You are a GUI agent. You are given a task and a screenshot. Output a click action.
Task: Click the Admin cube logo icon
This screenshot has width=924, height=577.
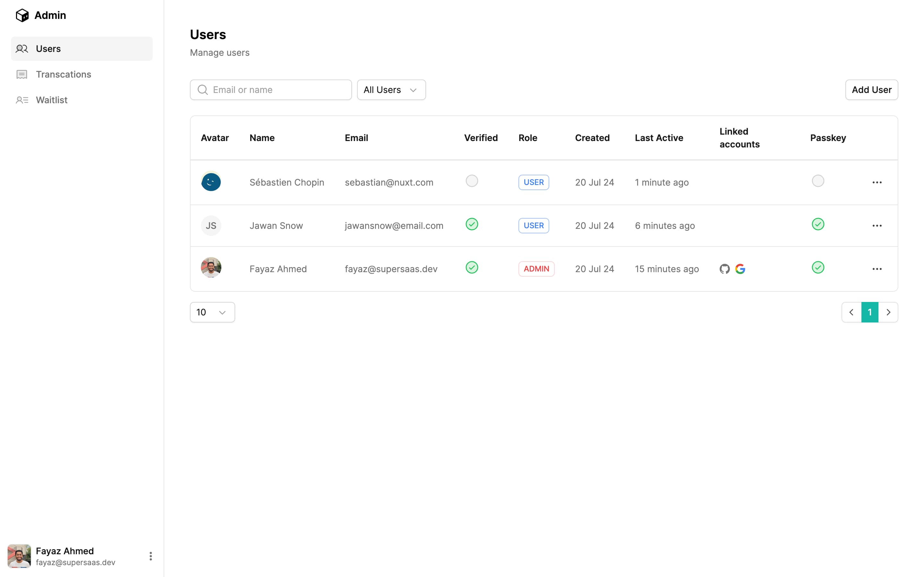(x=22, y=15)
